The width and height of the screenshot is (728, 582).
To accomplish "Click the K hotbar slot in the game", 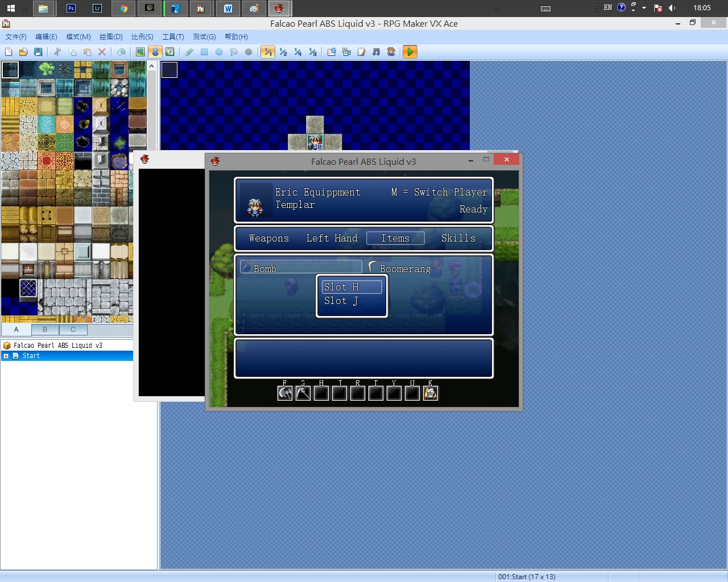I will click(431, 393).
